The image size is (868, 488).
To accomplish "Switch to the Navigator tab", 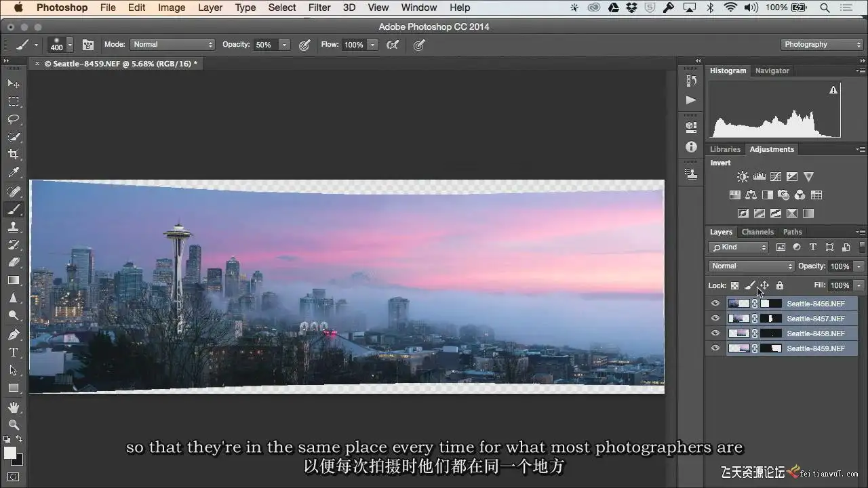I will tap(772, 70).
